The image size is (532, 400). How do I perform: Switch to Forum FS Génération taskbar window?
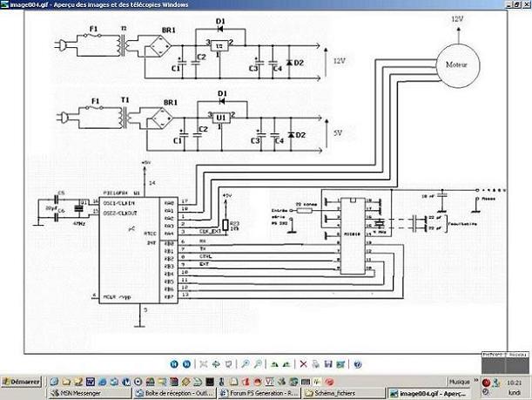coord(259,394)
